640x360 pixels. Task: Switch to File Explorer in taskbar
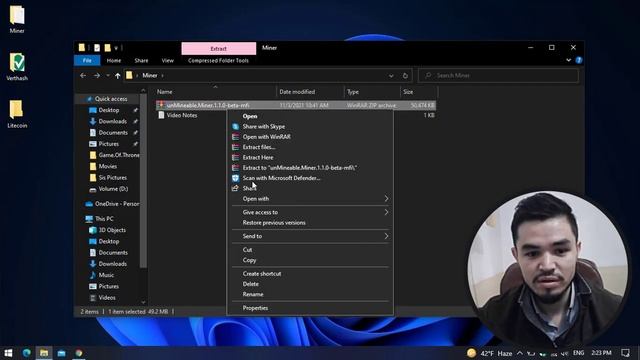(44, 353)
